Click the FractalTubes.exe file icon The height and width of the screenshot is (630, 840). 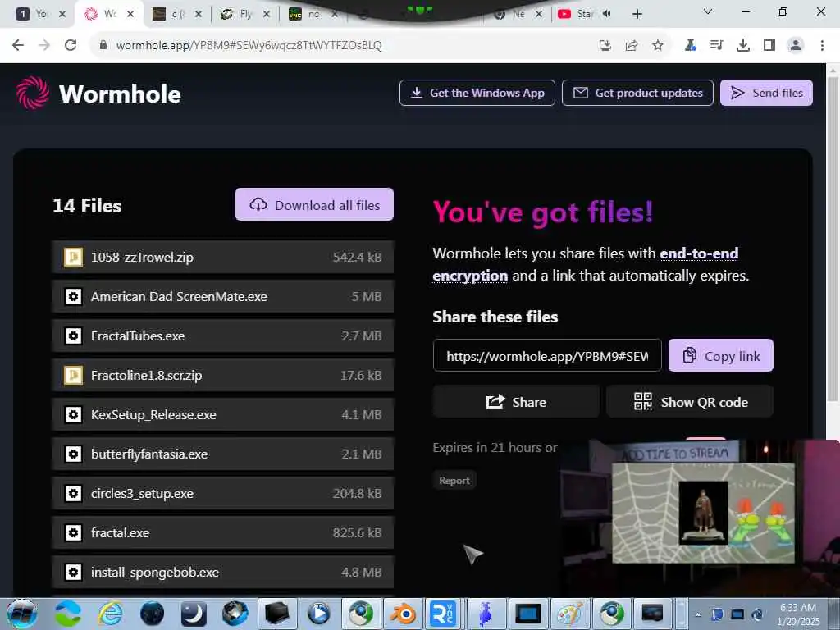73,336
